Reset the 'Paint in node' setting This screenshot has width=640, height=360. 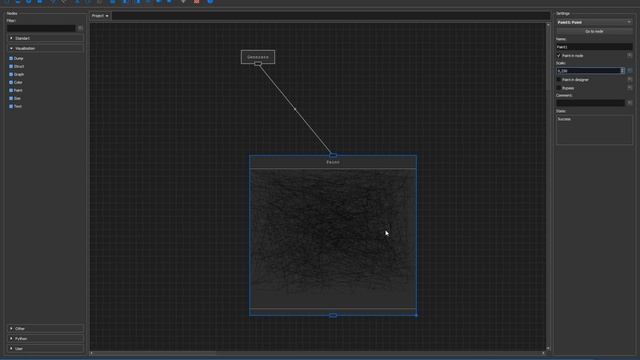point(630,56)
